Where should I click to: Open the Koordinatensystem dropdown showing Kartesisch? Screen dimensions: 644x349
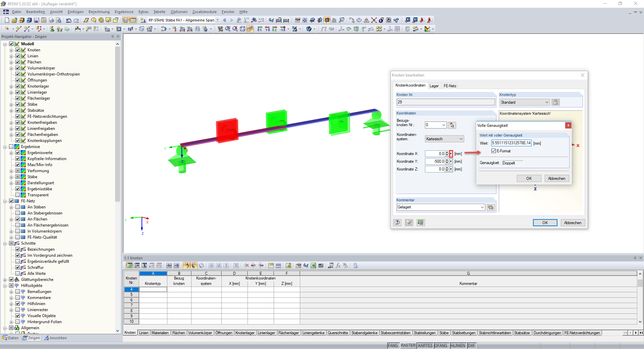[x=462, y=139]
